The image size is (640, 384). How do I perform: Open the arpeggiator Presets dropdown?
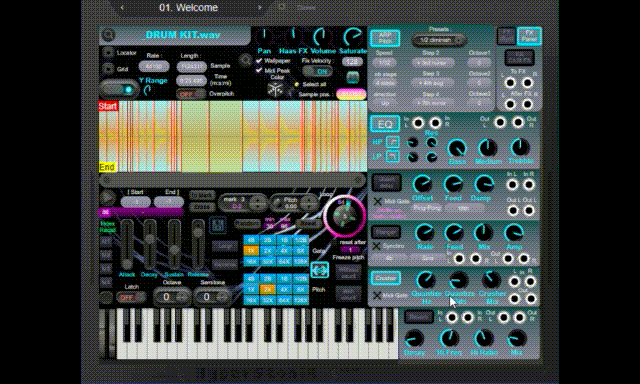pos(438,40)
